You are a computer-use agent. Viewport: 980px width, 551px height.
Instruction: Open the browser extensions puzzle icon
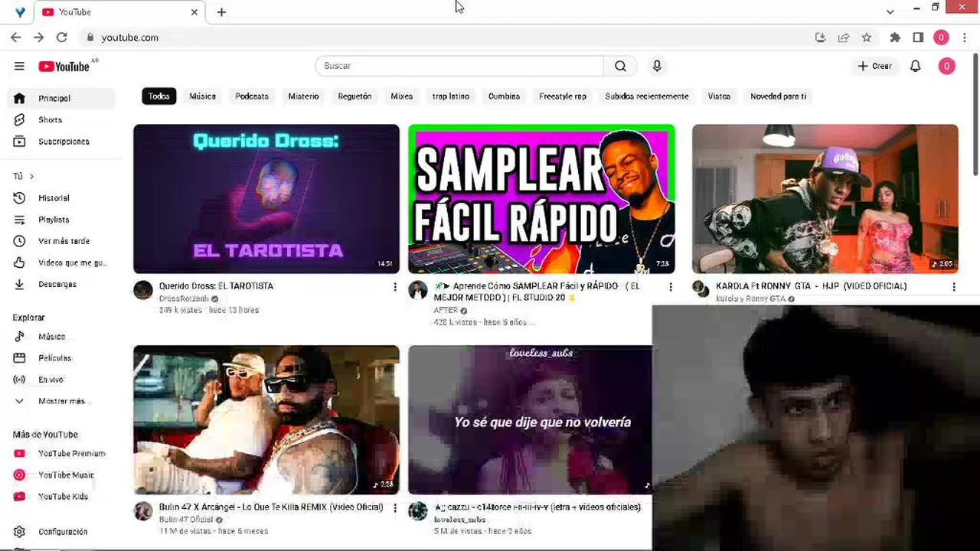click(x=895, y=37)
